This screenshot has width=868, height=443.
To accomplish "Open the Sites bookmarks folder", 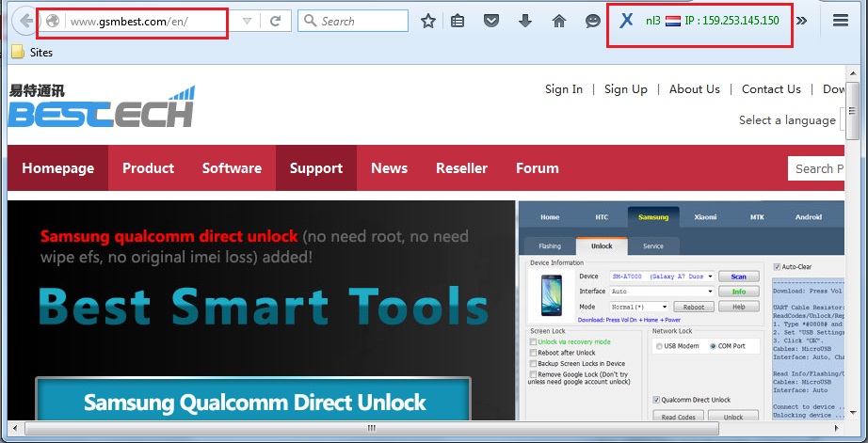I will 32,52.
